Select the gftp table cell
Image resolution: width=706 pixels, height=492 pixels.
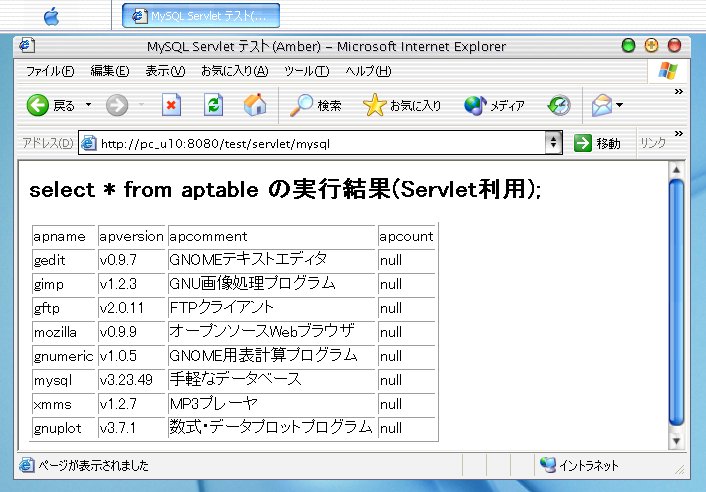(x=63, y=308)
